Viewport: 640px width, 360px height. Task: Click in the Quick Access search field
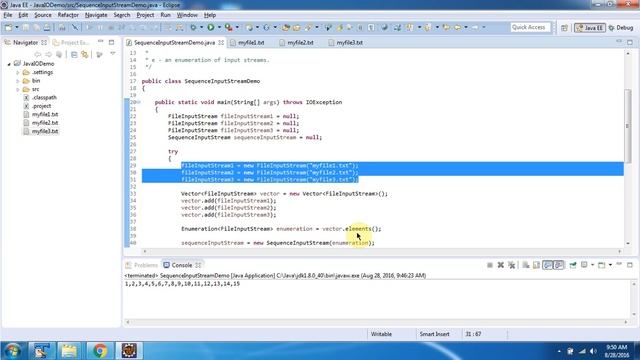pyautogui.click(x=530, y=27)
